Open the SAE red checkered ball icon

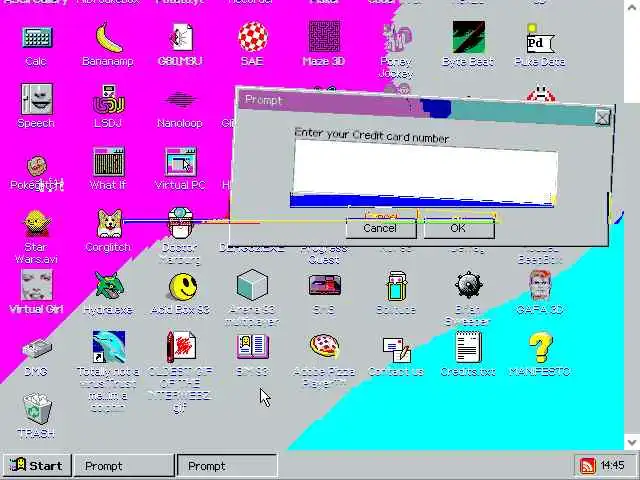[x=252, y=37]
